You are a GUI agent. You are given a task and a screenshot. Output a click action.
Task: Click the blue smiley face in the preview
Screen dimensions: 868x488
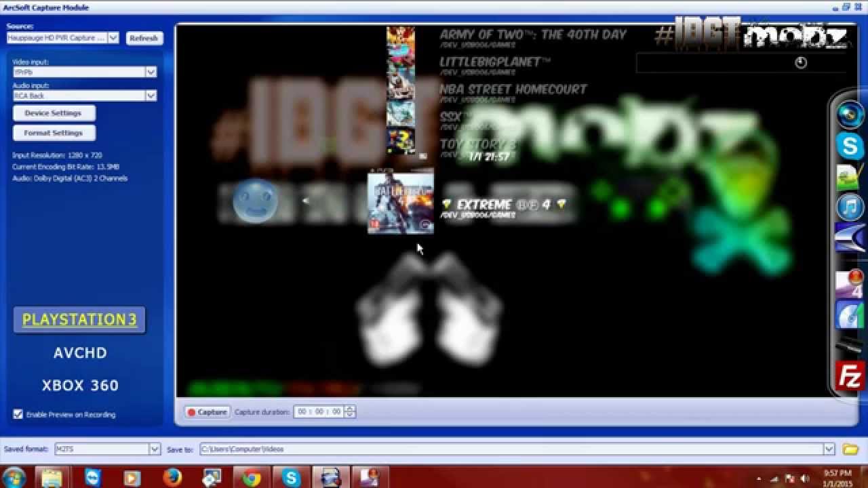[x=255, y=201]
